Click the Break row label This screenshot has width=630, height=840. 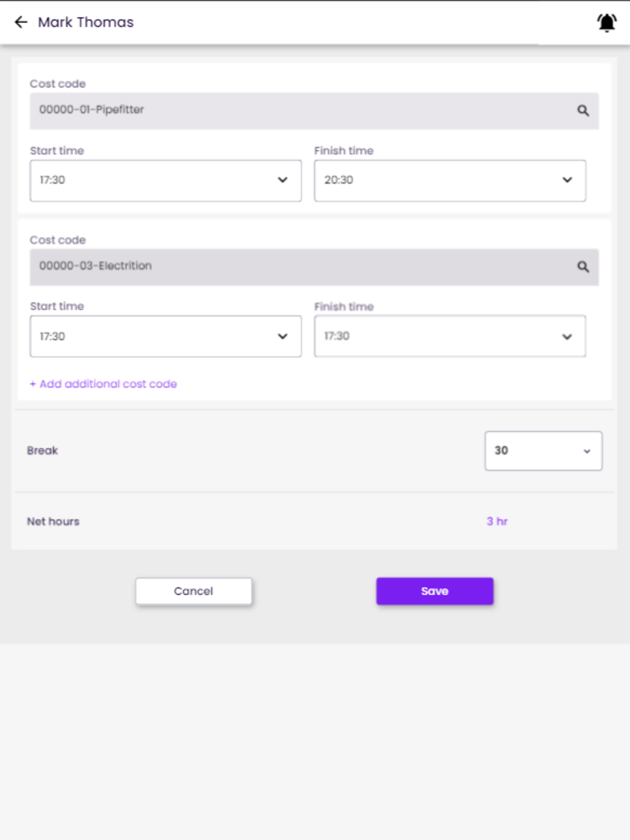tap(42, 451)
